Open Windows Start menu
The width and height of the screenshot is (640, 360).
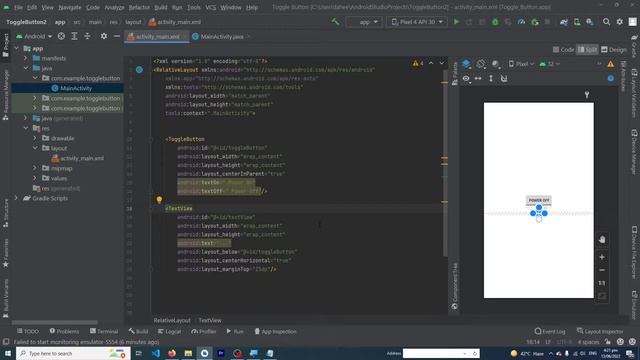coord(8,353)
